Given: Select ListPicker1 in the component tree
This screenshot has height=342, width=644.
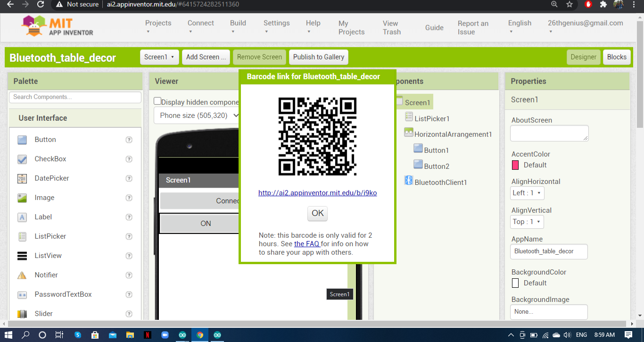Looking at the screenshot, I should (432, 118).
